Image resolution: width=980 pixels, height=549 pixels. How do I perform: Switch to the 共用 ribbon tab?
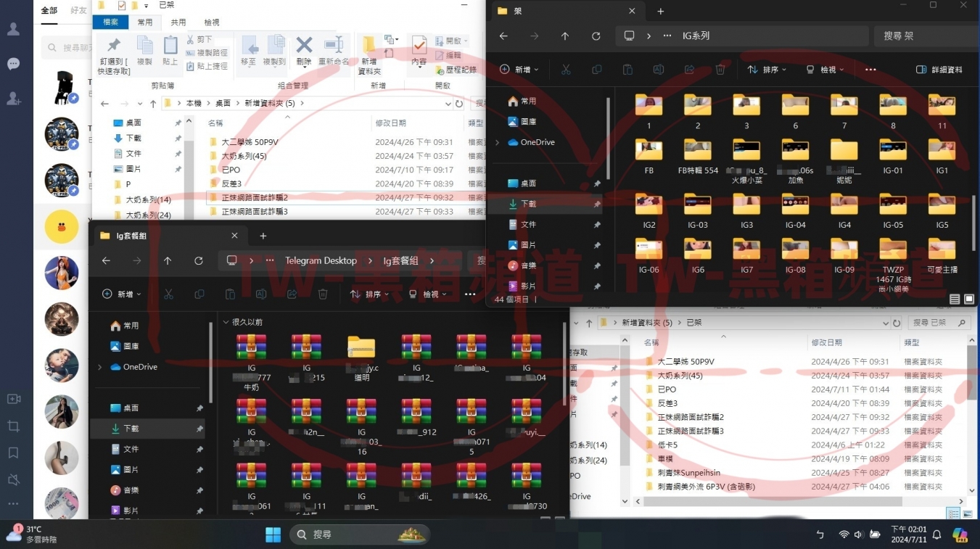tap(178, 22)
